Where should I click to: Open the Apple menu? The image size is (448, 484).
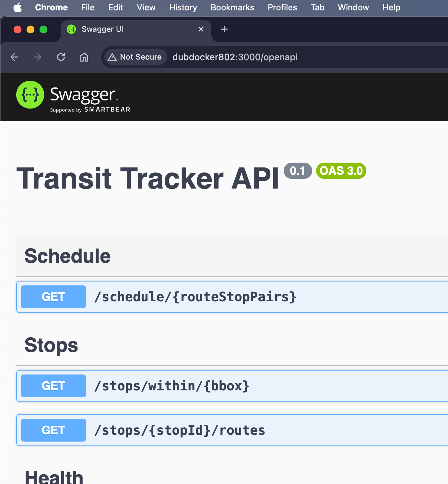click(x=18, y=7)
